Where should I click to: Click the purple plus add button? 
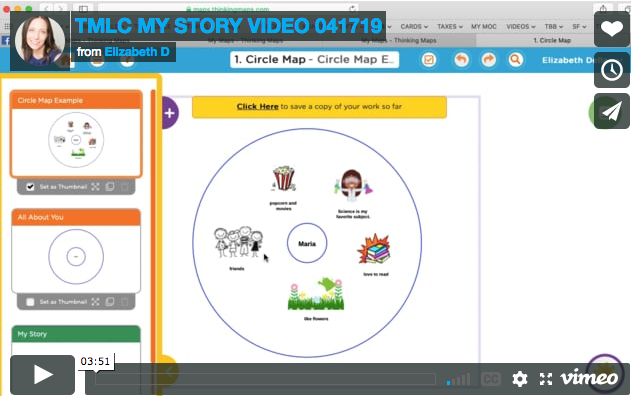(x=170, y=113)
